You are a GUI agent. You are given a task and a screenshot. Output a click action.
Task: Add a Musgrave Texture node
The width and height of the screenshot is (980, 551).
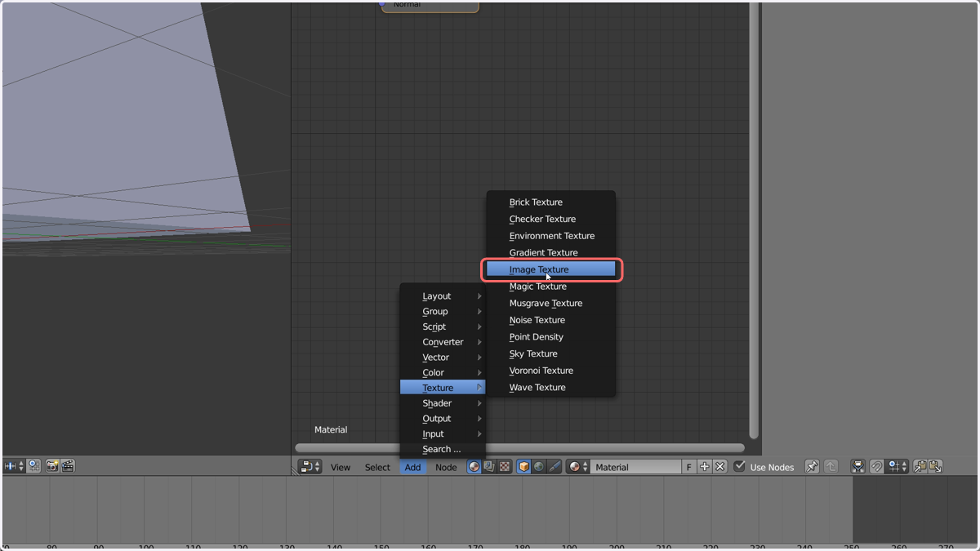point(550,303)
